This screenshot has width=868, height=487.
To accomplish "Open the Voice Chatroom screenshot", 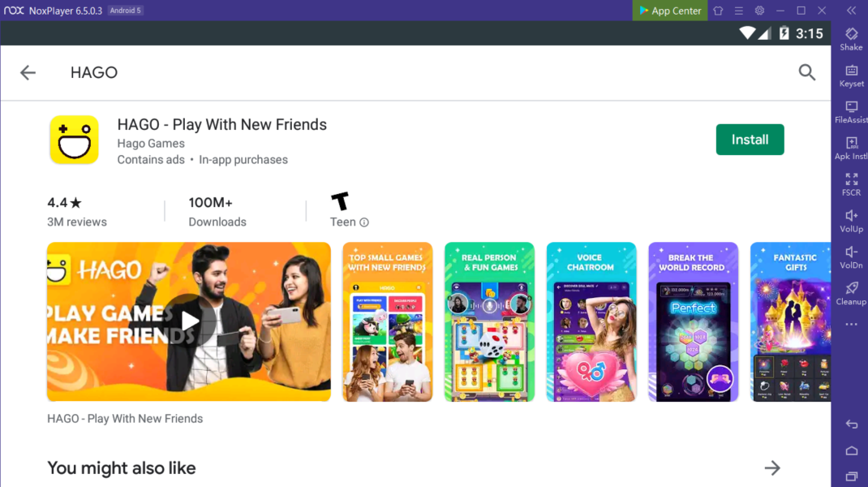I will [x=591, y=321].
